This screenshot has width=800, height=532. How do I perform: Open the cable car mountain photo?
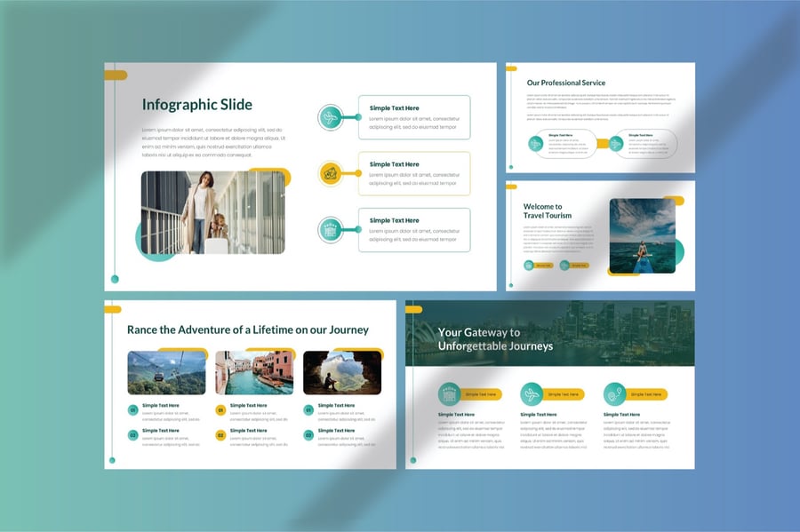(166, 372)
